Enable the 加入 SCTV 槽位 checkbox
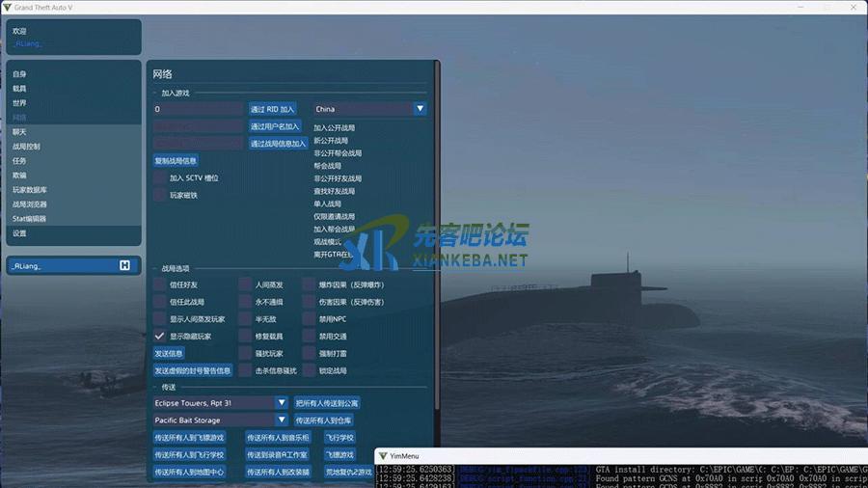The height and width of the screenshot is (488, 868). 160,178
